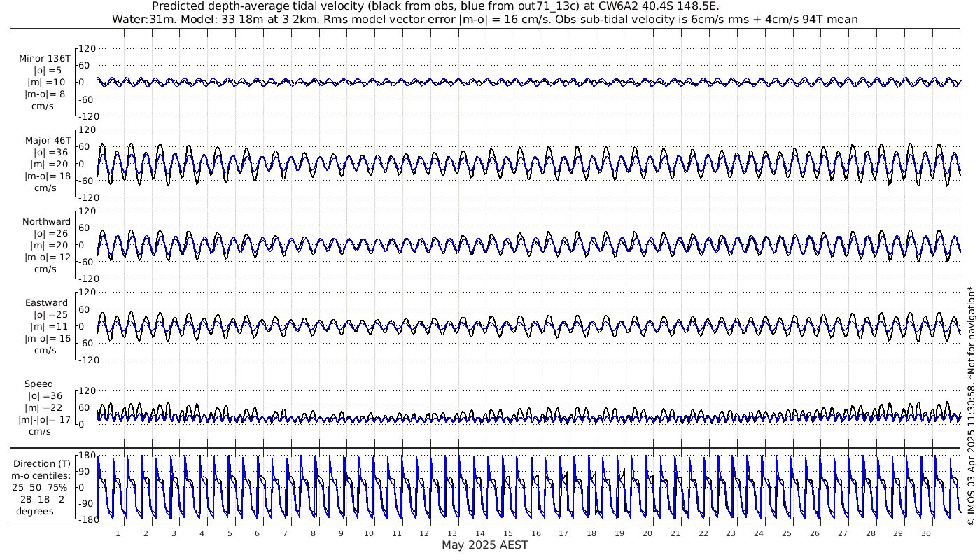Click the "May 2025 AEST" axis title

[484, 545]
